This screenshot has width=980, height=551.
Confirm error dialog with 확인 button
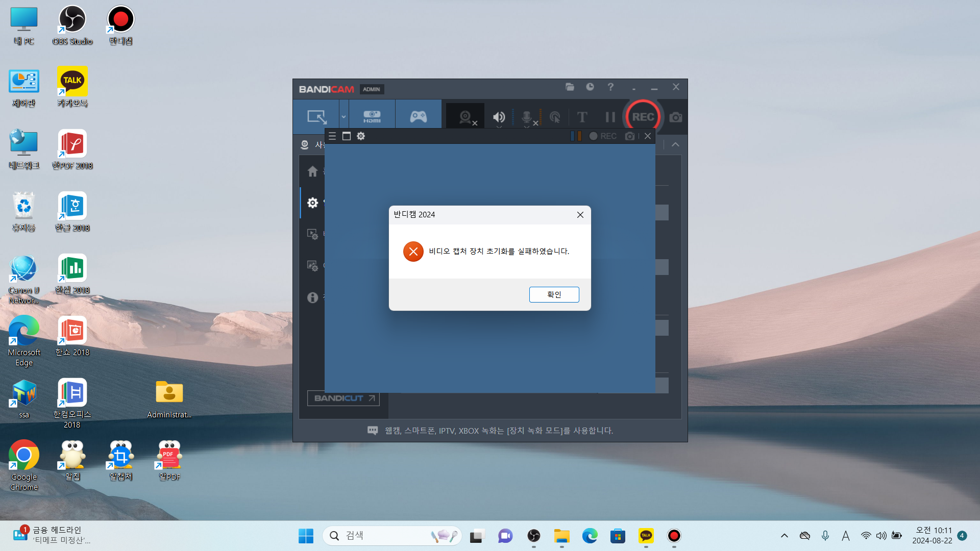(554, 294)
